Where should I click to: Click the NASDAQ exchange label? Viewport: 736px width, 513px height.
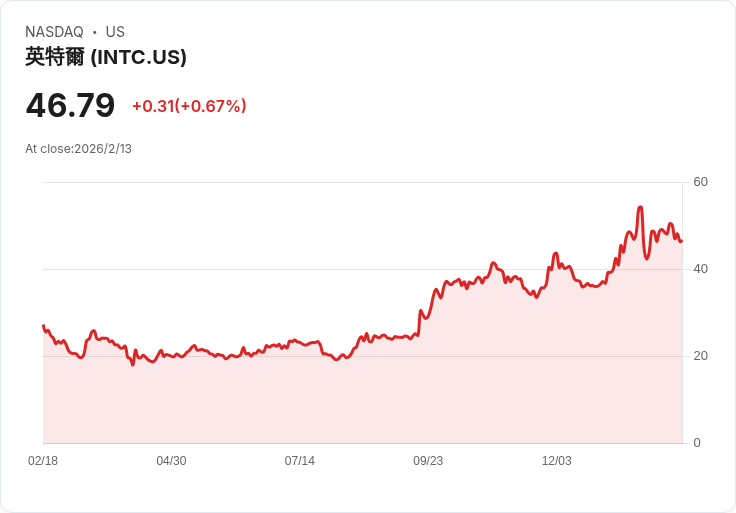(x=54, y=32)
